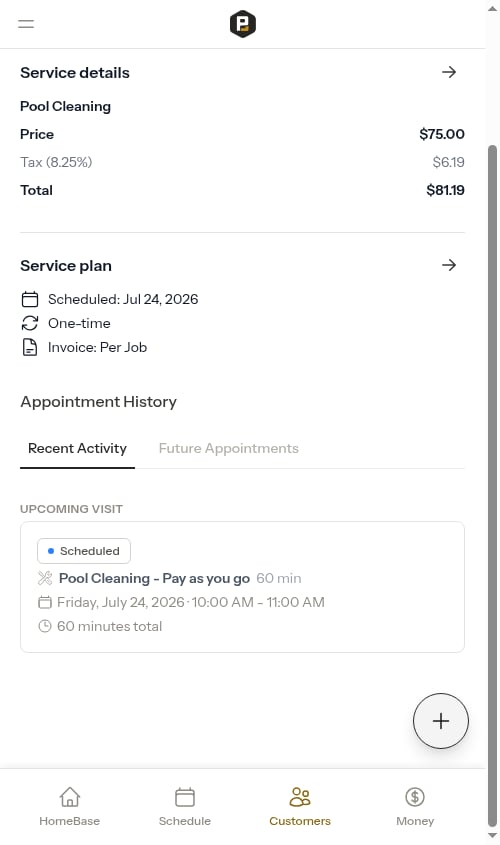
Task: Click the Service details heading
Action: coord(75,73)
